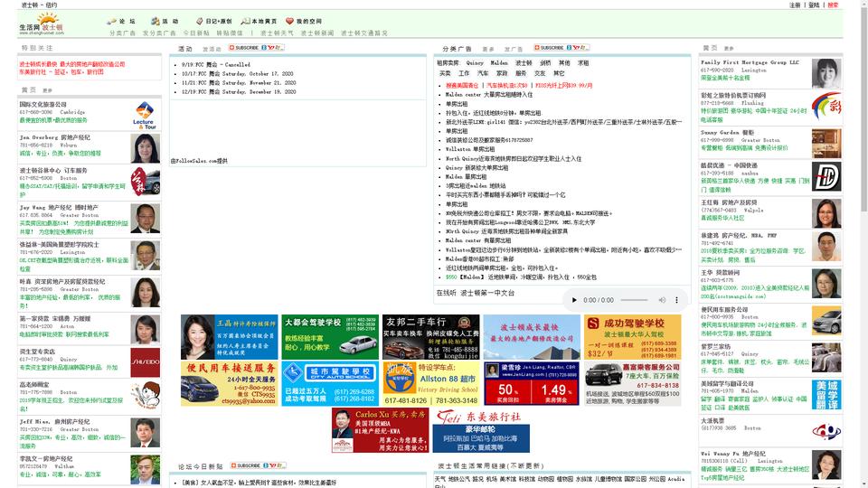
Task: Open the 10/17 FCC 舞会 October event
Action: [238, 73]
